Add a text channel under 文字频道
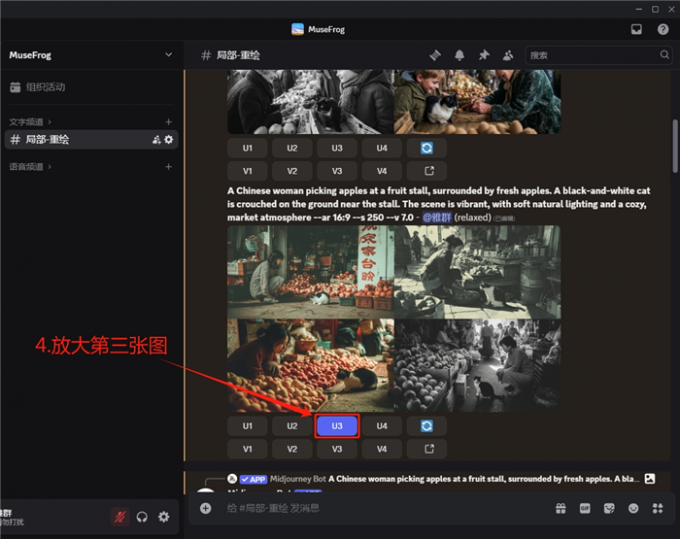This screenshot has width=680, height=539. pyautogui.click(x=169, y=122)
